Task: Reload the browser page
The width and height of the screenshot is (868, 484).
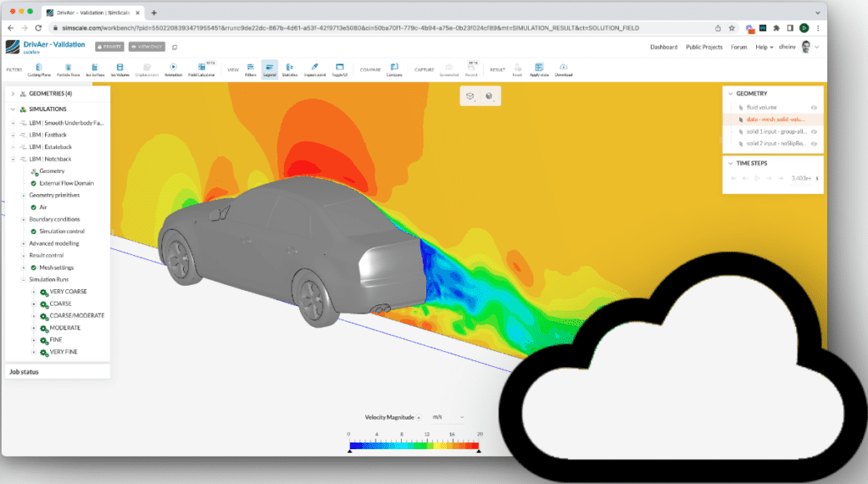Action: 38,28
